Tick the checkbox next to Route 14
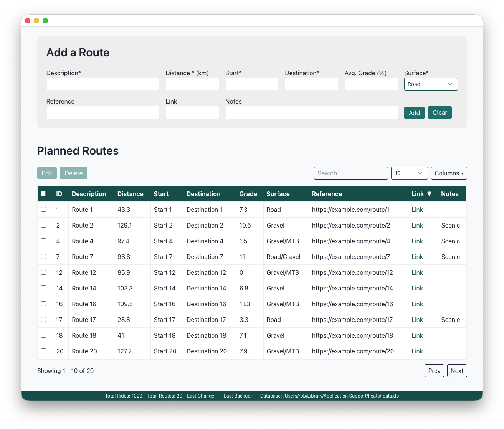504x429 pixels. point(43,288)
